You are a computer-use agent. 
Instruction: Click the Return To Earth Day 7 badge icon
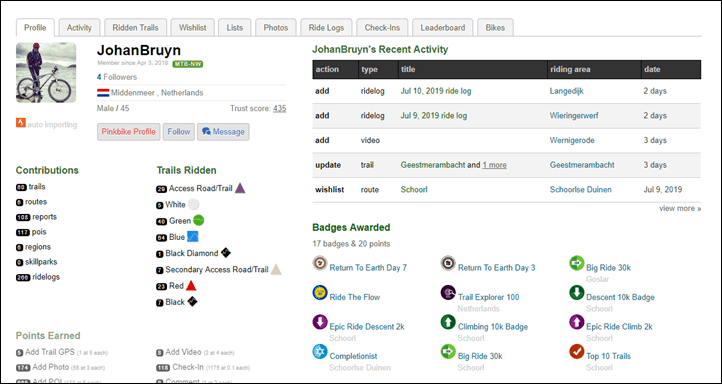click(x=320, y=263)
